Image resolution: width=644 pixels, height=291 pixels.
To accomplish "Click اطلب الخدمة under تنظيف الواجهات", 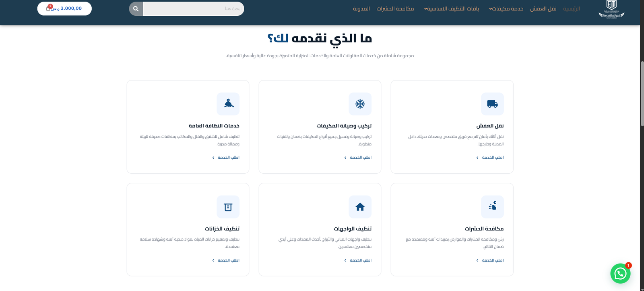I will [x=358, y=260].
